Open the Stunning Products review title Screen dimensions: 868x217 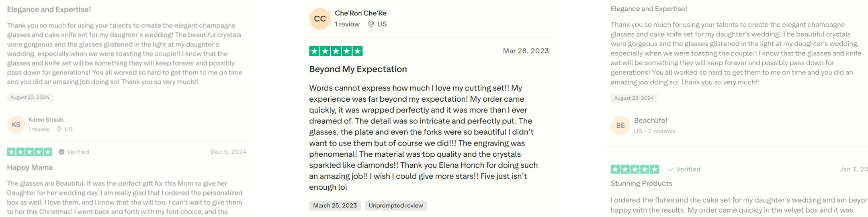tap(641, 184)
